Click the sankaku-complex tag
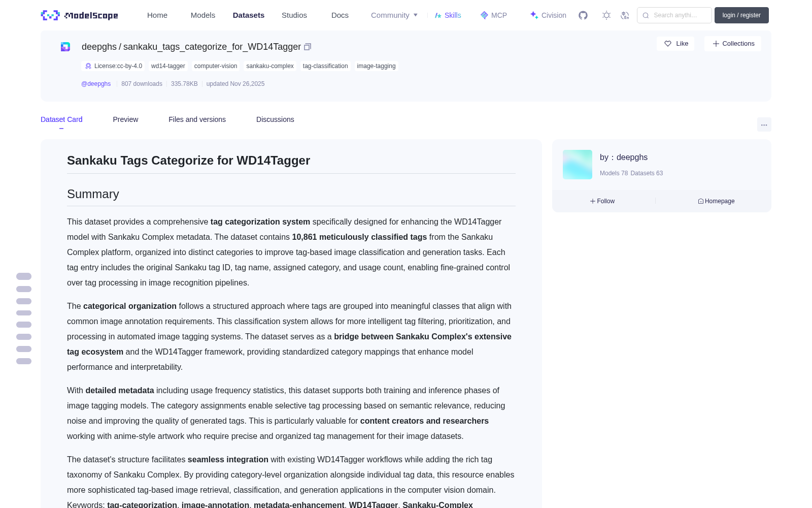 tap(270, 66)
